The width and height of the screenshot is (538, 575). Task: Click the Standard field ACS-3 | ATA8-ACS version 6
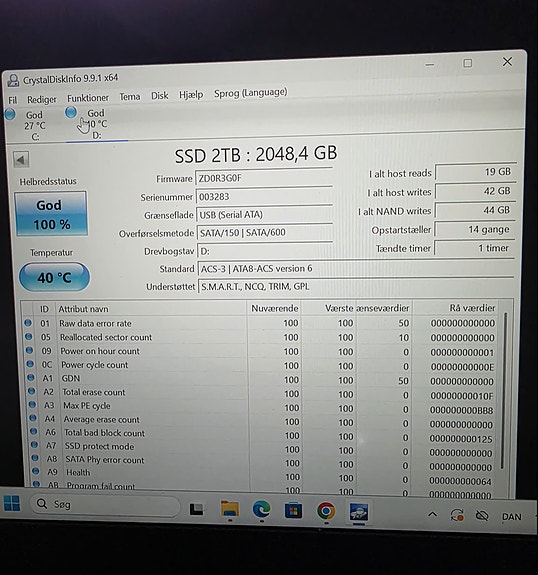click(356, 268)
